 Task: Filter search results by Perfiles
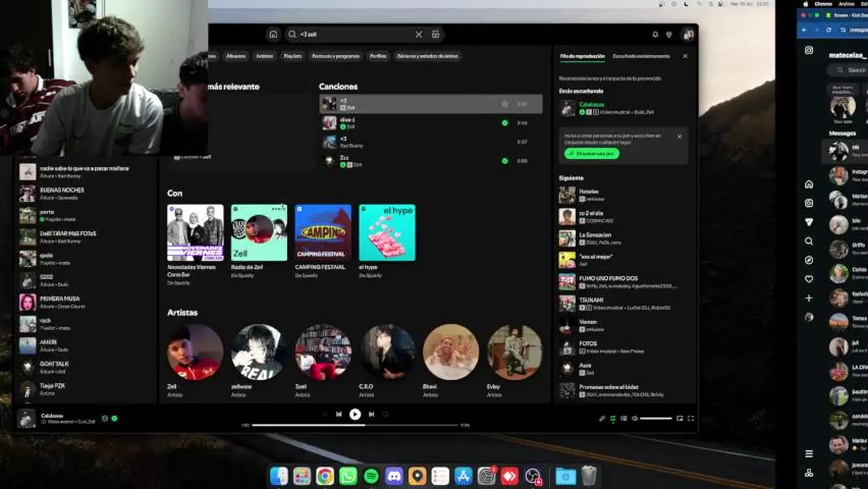coord(378,56)
